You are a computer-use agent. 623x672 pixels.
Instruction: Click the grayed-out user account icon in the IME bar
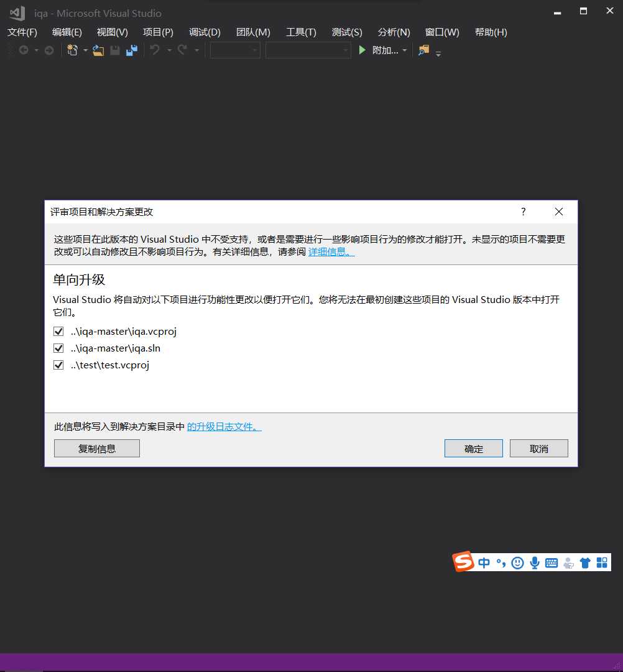pos(569,562)
